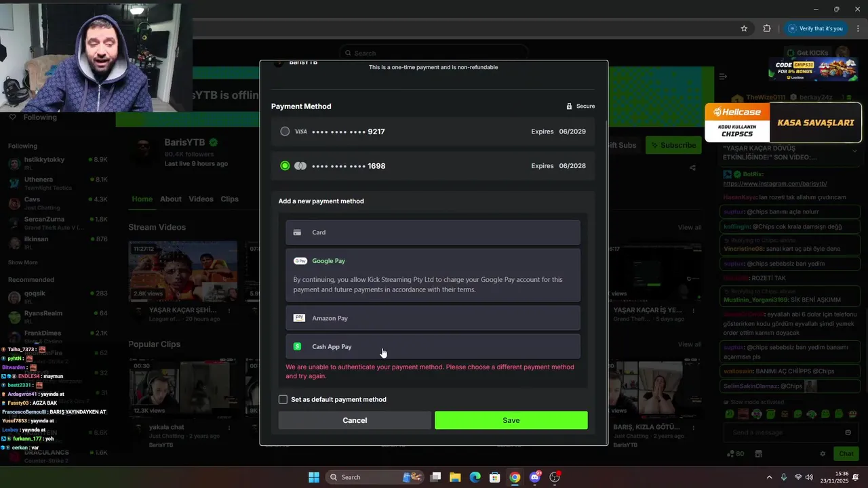Image resolution: width=868 pixels, height=488 pixels.
Task: Switch to Chrome on the taskbar
Action: [515, 477]
